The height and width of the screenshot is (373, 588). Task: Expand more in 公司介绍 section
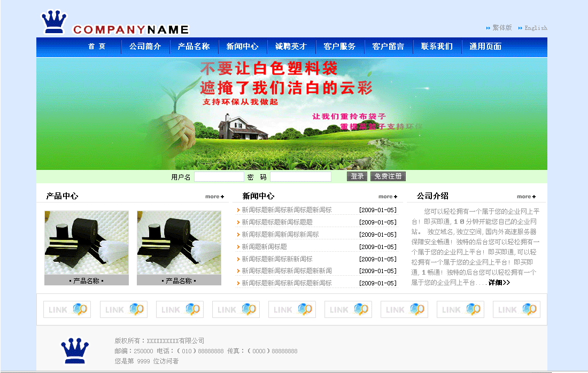526,197
